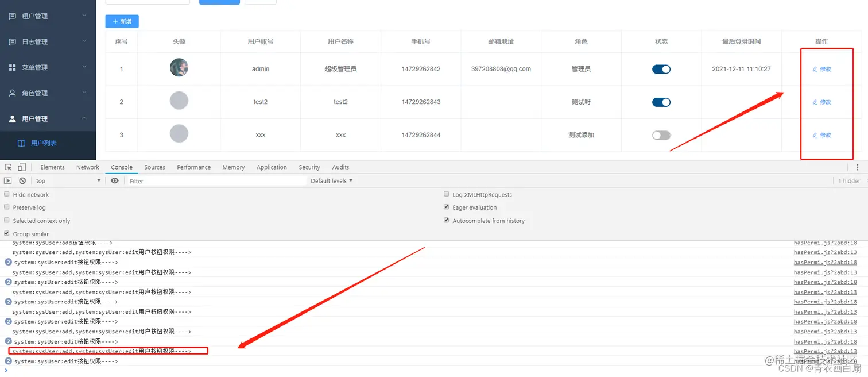The width and height of the screenshot is (868, 377).
Task: Click the login time 2021-12-11 11:10:27
Action: pos(741,69)
